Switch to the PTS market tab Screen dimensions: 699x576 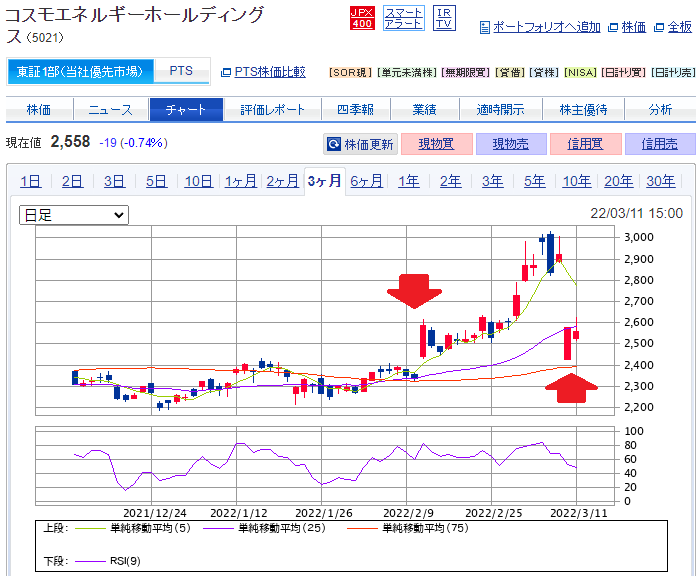(181, 71)
